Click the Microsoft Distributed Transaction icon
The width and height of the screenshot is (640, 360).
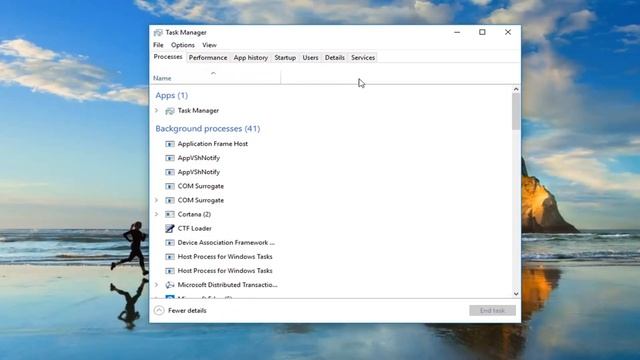[x=170, y=284]
